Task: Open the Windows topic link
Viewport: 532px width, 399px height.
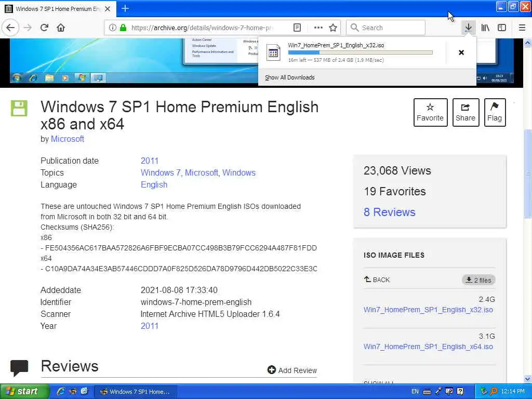Action: point(239,172)
